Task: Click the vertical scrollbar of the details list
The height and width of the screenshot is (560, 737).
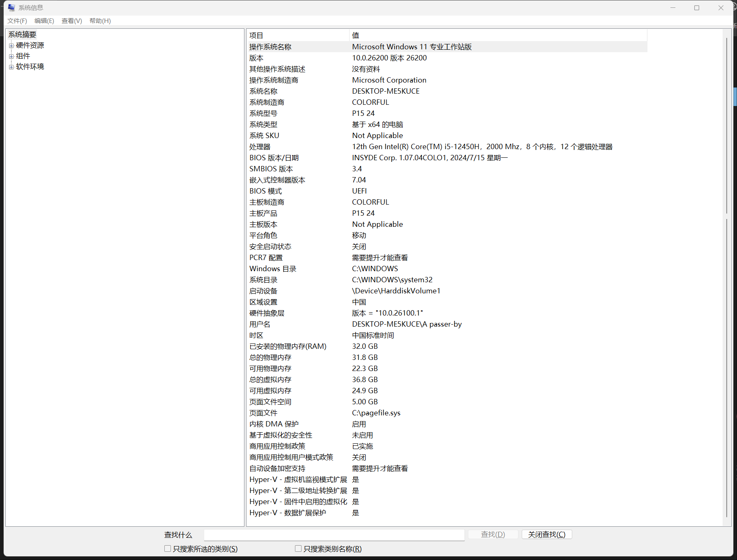Action: 727,277
